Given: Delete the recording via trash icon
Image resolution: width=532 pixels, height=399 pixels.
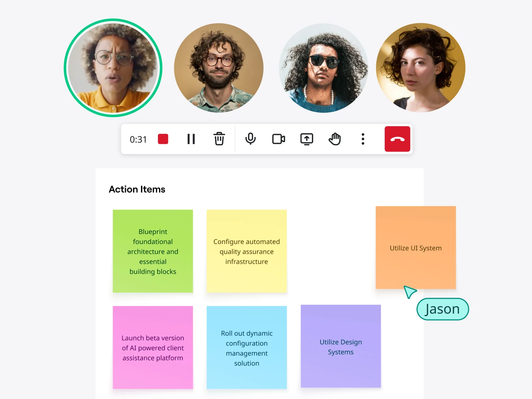Looking at the screenshot, I should click(x=219, y=139).
